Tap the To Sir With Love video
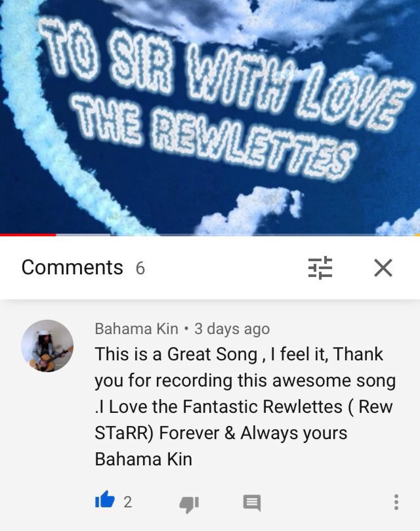Viewport: 420px width, 531px height. pos(210,117)
